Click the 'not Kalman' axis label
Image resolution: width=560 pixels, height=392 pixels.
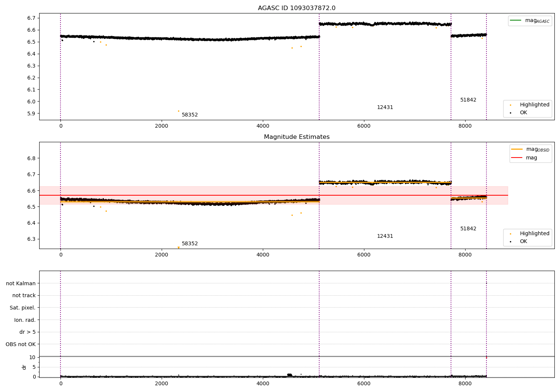21,284
